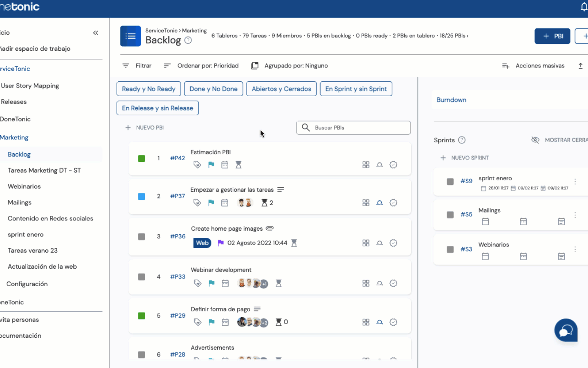
Task: Click the blue flag icon on #P37
Action: (x=211, y=203)
